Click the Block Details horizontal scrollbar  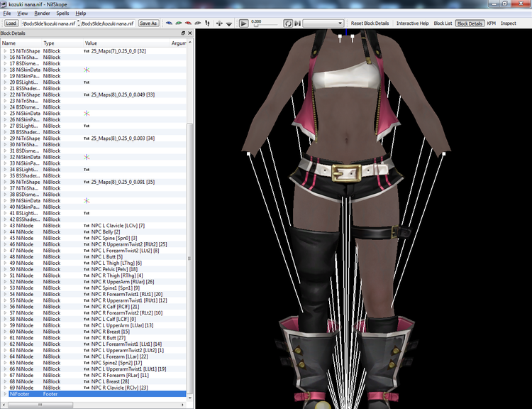pos(40,405)
